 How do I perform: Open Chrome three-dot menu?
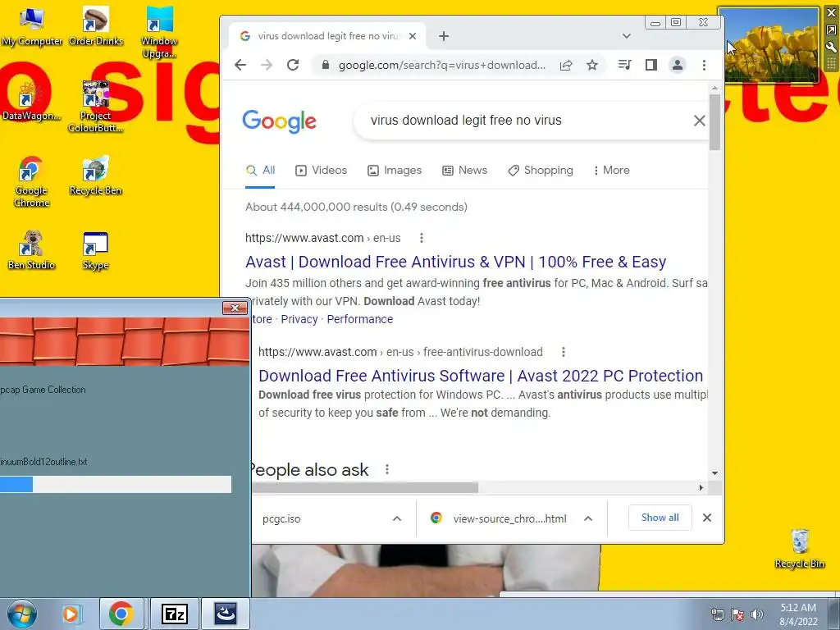coord(704,65)
